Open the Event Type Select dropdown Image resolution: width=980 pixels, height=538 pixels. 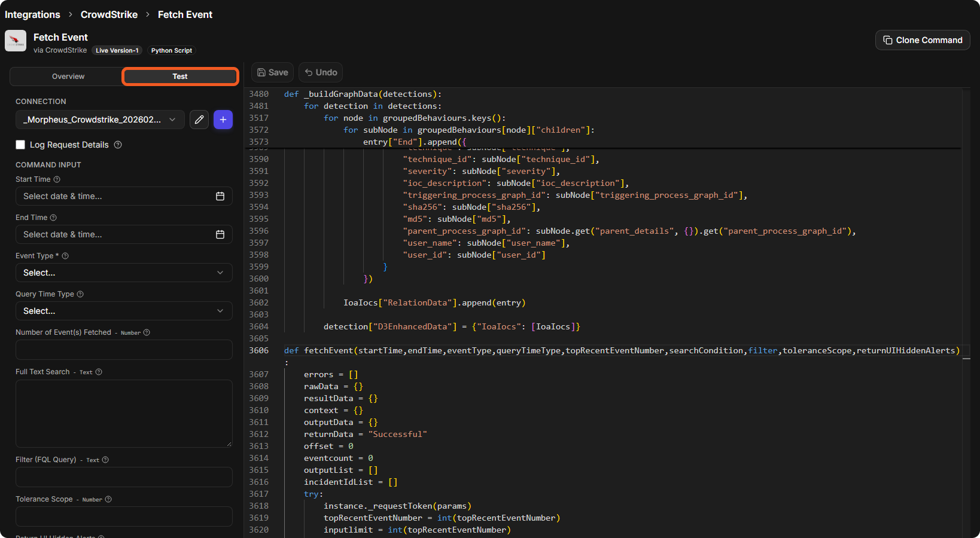(x=124, y=273)
